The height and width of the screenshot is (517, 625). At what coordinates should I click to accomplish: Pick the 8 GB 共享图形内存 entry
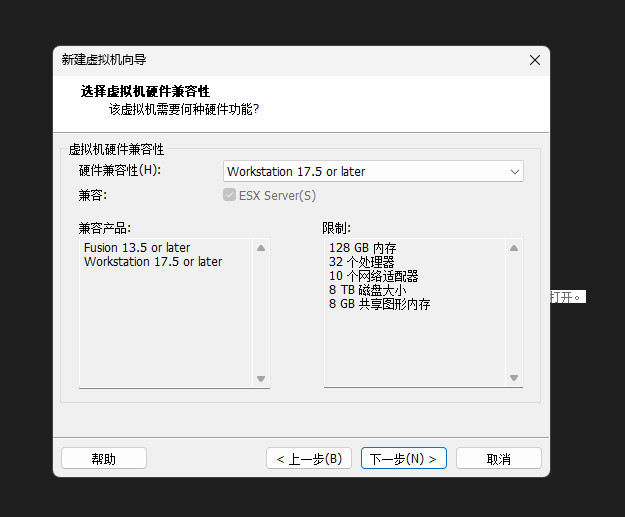coord(379,304)
